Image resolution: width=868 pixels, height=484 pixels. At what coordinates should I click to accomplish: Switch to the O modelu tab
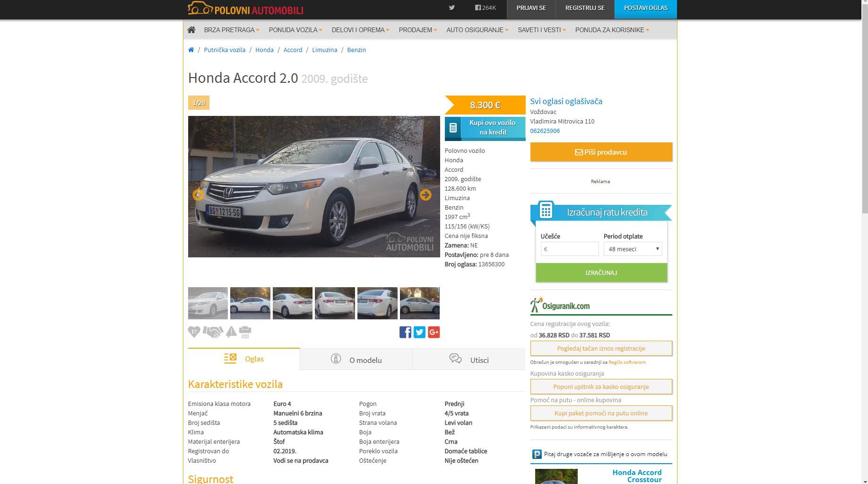[x=356, y=360]
